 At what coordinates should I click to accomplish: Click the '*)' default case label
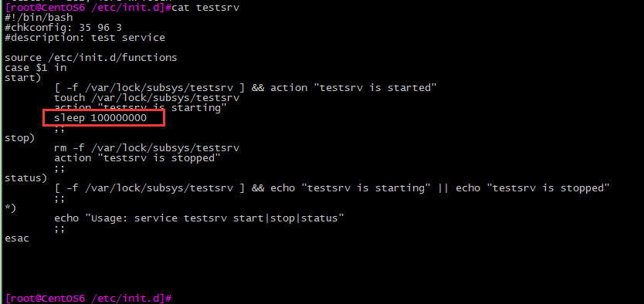[11, 208]
